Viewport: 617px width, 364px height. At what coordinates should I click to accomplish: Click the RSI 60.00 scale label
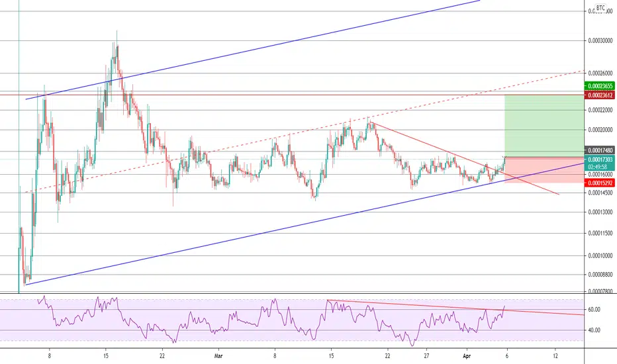click(594, 310)
